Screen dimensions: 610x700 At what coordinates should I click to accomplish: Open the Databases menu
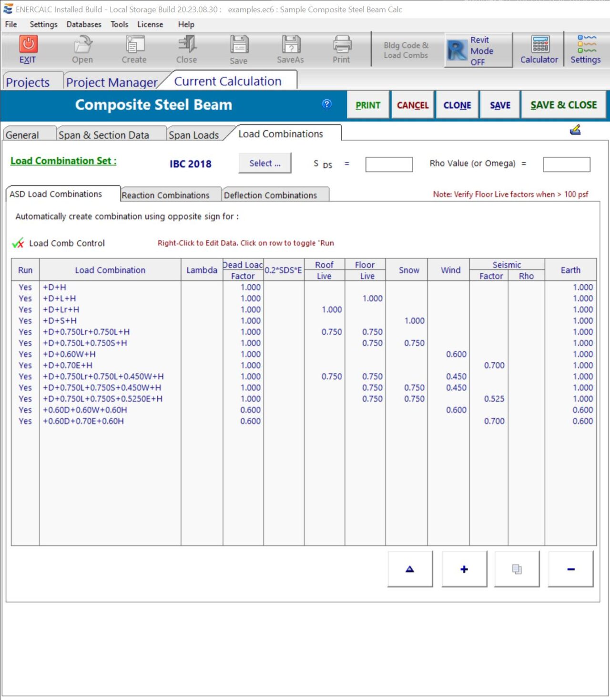pos(84,24)
